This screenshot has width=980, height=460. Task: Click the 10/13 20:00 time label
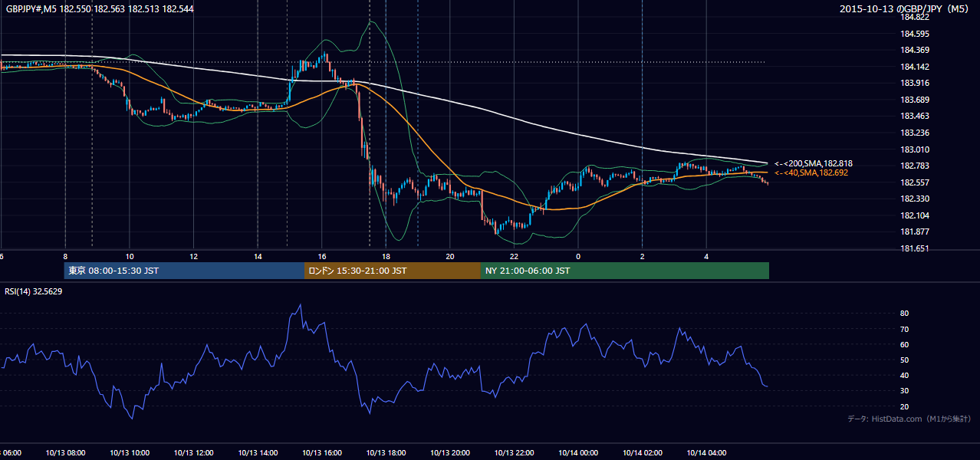(450, 453)
